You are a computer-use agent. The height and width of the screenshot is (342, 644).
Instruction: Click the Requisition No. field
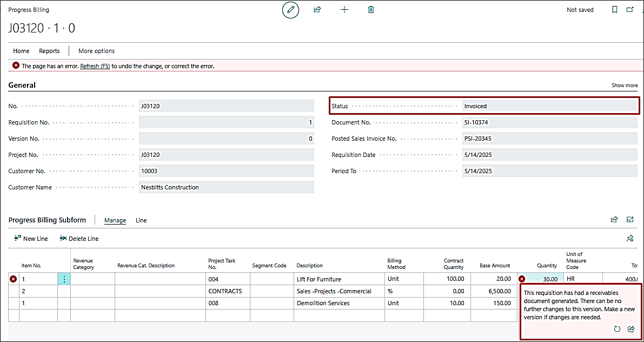[227, 122]
